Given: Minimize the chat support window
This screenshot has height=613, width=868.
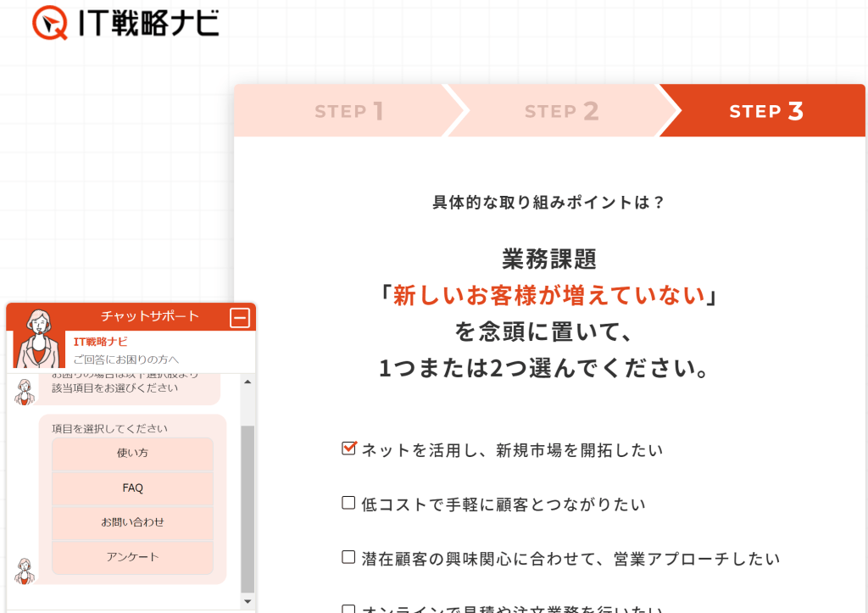Looking at the screenshot, I should [x=240, y=318].
